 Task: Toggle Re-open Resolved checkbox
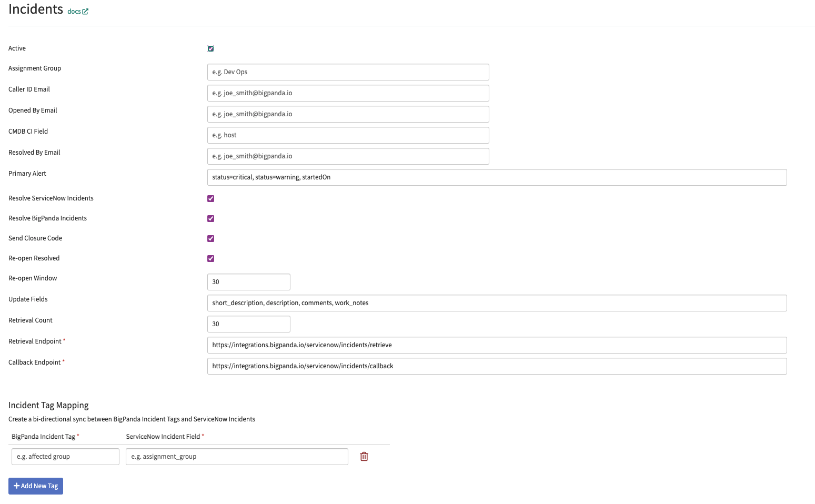pyautogui.click(x=211, y=258)
